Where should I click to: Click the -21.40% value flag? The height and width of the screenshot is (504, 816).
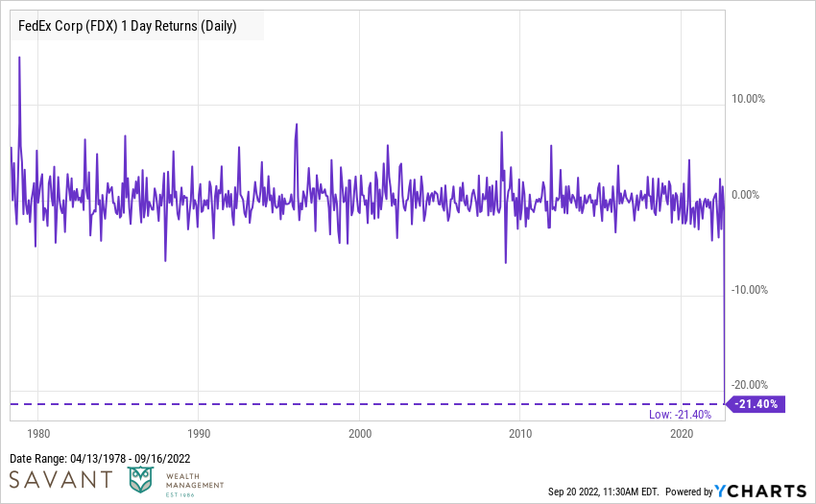tap(756, 404)
